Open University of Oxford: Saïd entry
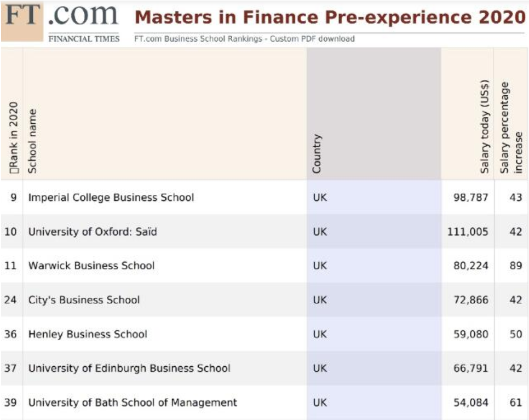 coord(93,232)
